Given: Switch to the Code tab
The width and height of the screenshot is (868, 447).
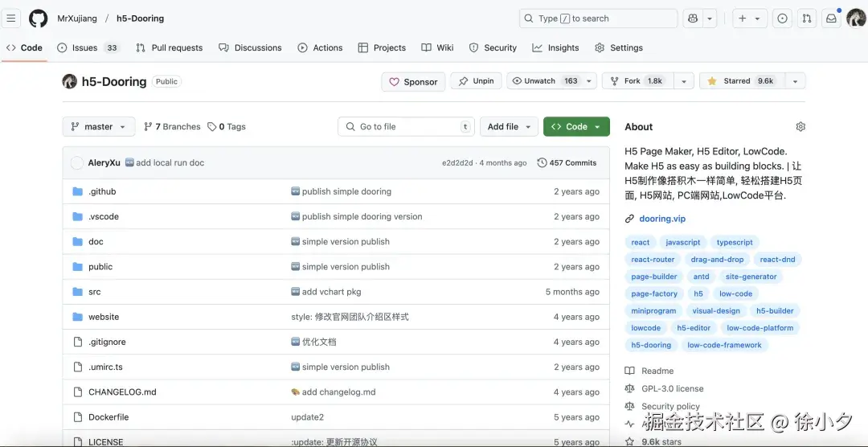Looking at the screenshot, I should [24, 47].
